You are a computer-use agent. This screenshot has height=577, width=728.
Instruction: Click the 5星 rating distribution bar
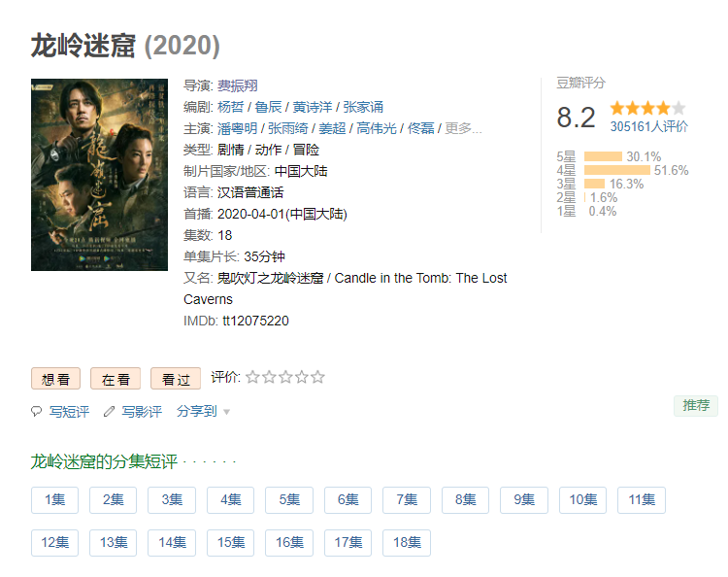pos(603,156)
